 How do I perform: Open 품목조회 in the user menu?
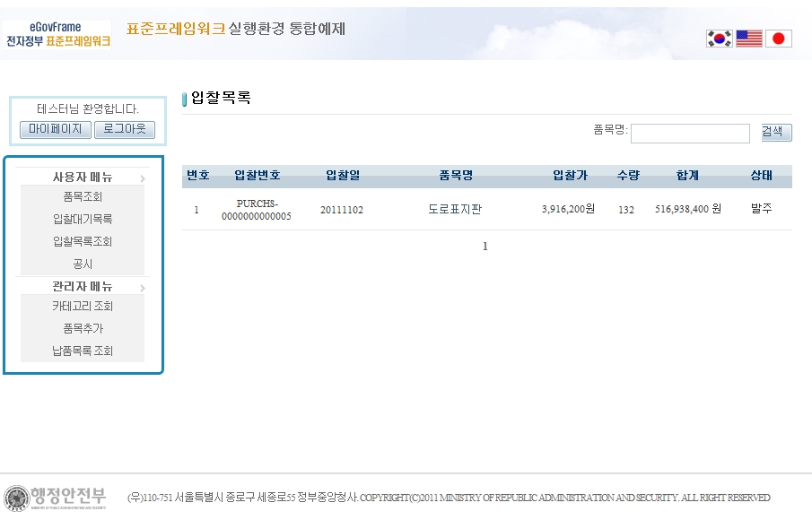click(83, 197)
